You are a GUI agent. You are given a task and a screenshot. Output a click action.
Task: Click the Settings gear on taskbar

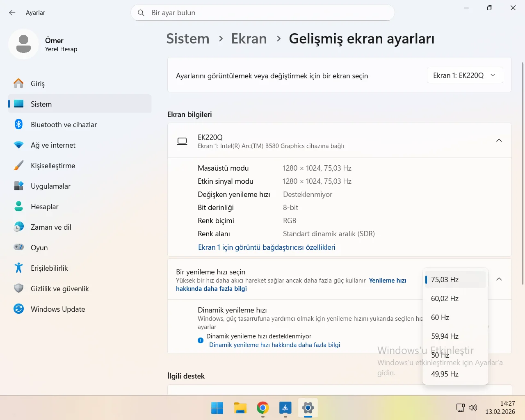308,408
